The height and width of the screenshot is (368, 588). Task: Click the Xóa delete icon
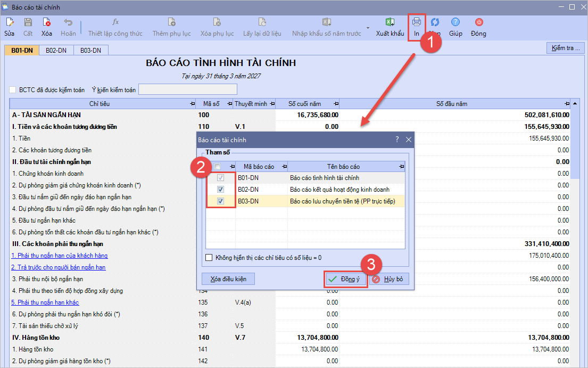click(47, 22)
